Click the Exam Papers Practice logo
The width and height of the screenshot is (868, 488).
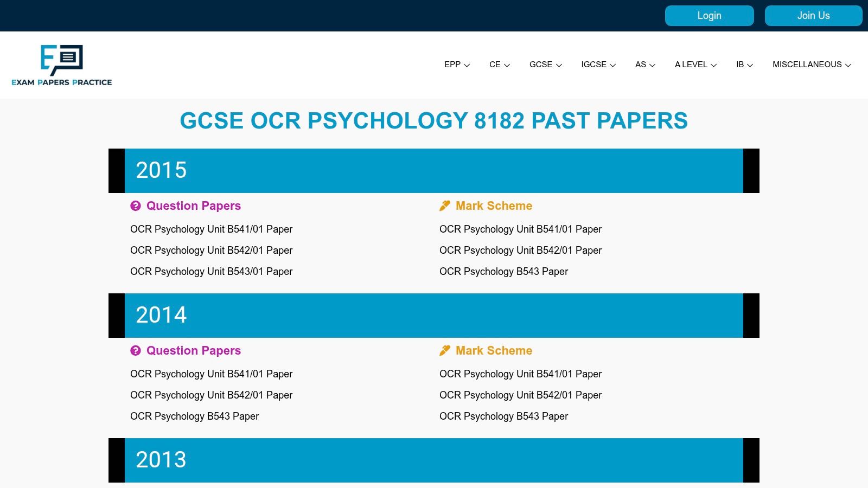point(62,65)
